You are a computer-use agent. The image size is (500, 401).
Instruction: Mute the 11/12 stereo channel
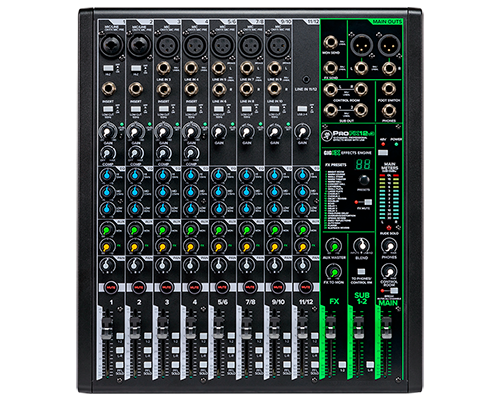pyautogui.click(x=306, y=286)
